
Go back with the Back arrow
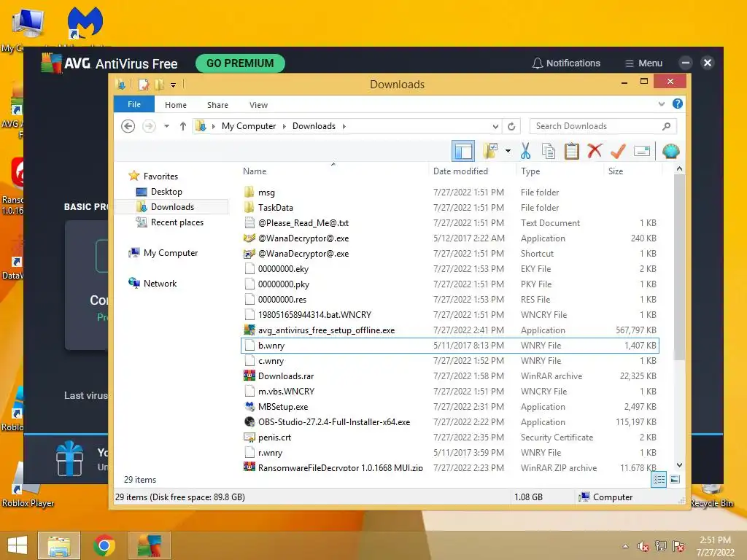128,126
